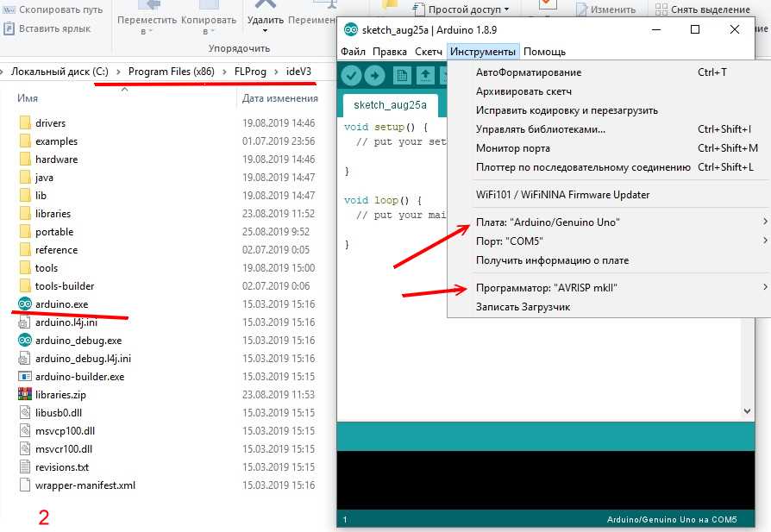771x532 pixels.
Task: Sort files by the Имя column header
Action: (28, 98)
